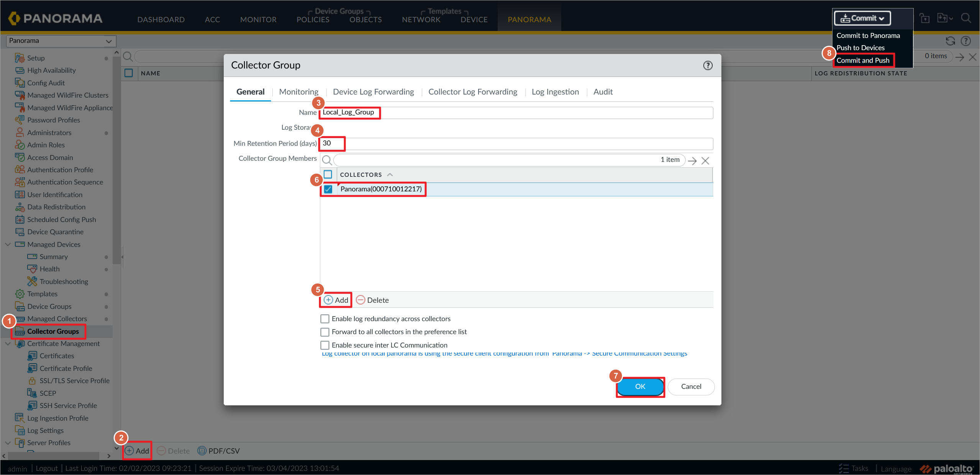Open the export configuration dropdown icon in top bar
The height and width of the screenshot is (475, 980).
pos(945,18)
